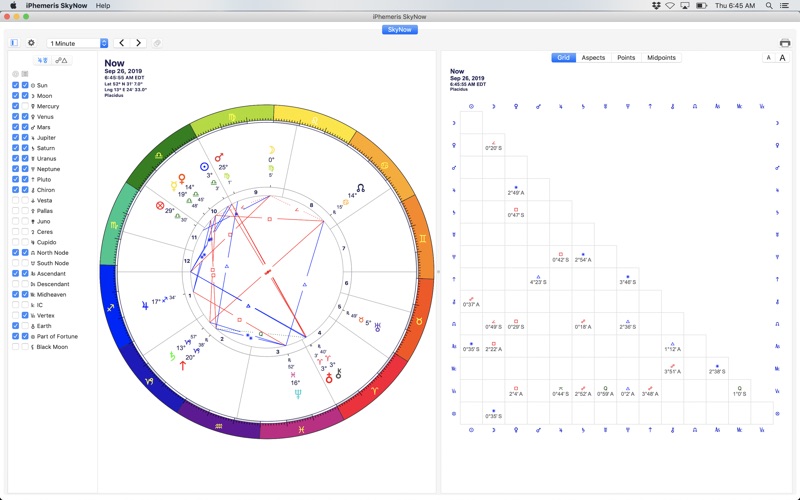Click the orange Venus glyph in the chart
The image size is (800, 500).
[x=181, y=179]
